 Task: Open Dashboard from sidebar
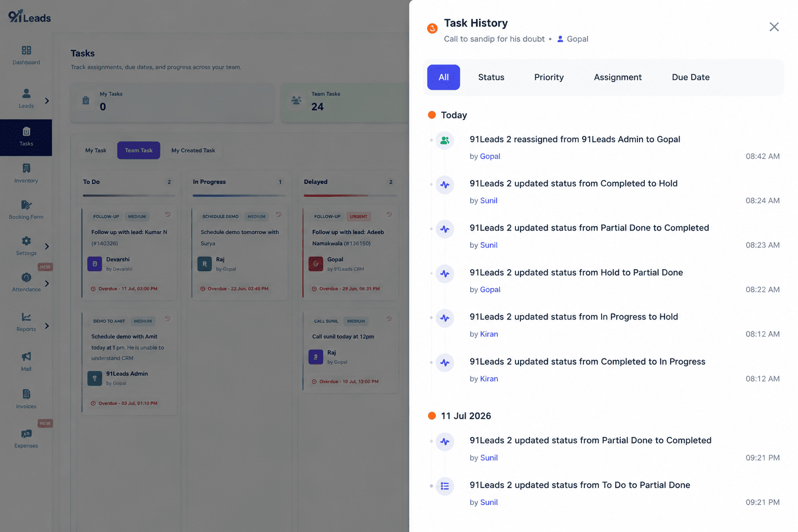pos(26,55)
